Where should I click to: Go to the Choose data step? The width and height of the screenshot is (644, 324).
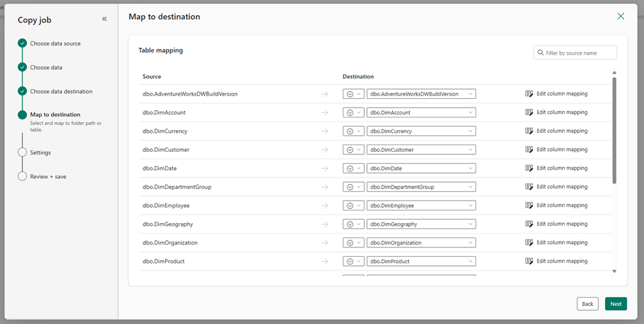(x=46, y=67)
